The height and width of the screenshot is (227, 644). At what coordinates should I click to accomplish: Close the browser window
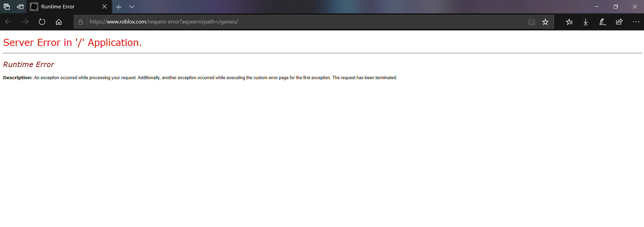click(635, 7)
